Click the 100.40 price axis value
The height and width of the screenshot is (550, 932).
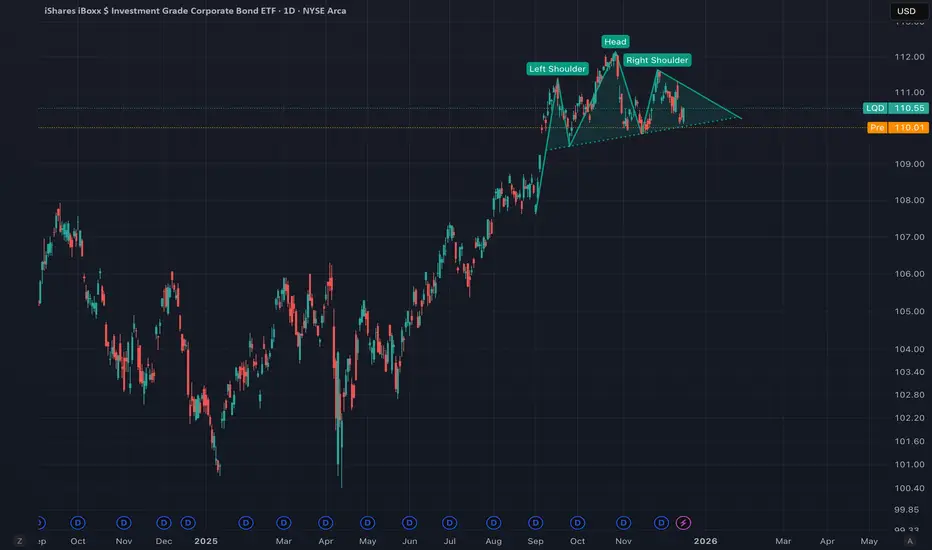pyautogui.click(x=910, y=488)
